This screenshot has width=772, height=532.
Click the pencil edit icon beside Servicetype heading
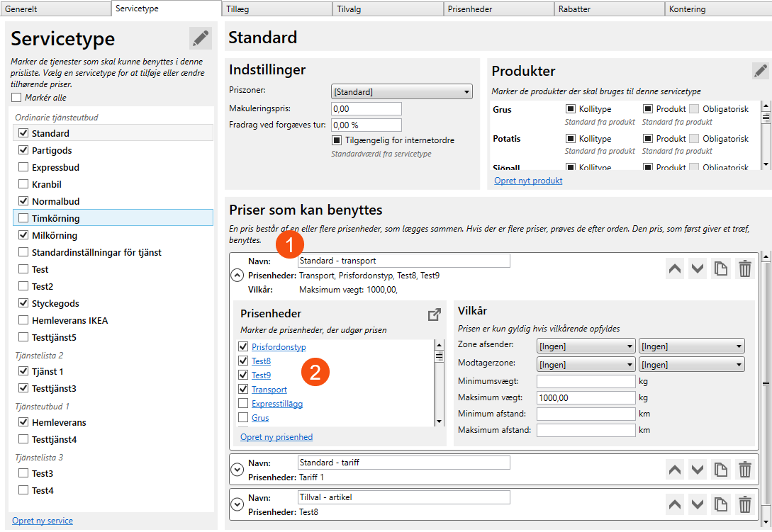[x=201, y=38]
